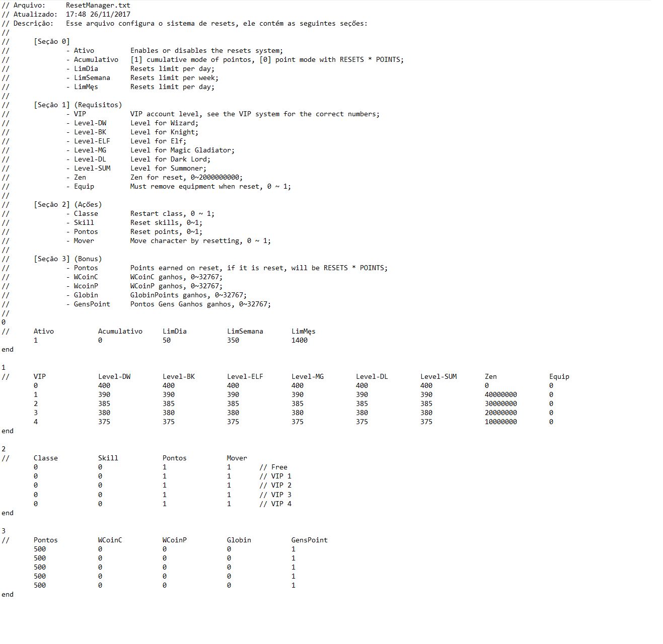Click the Zen value 20000000
This screenshot has width=663, height=644.
click(x=501, y=413)
